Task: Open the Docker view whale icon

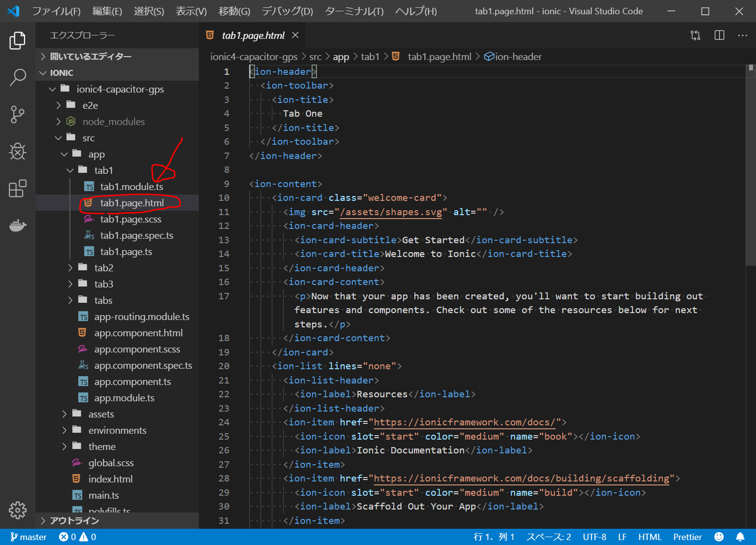Action: click(18, 225)
